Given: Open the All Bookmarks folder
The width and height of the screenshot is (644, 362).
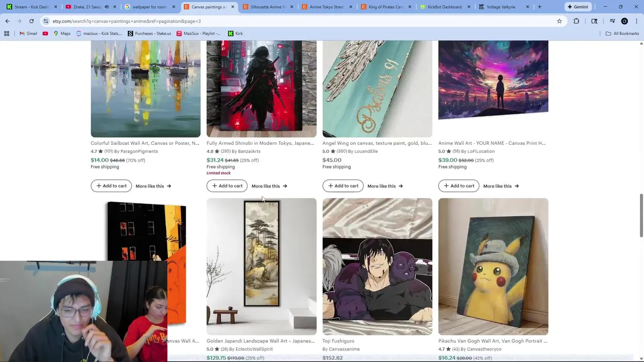Looking at the screenshot, I should [622, 34].
